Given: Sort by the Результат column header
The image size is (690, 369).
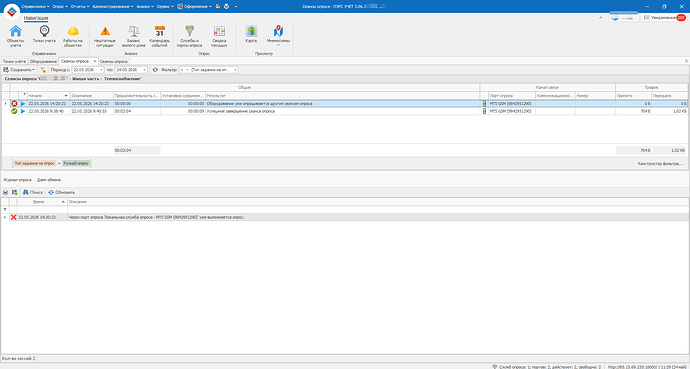Looking at the screenshot, I should pyautogui.click(x=342, y=95).
